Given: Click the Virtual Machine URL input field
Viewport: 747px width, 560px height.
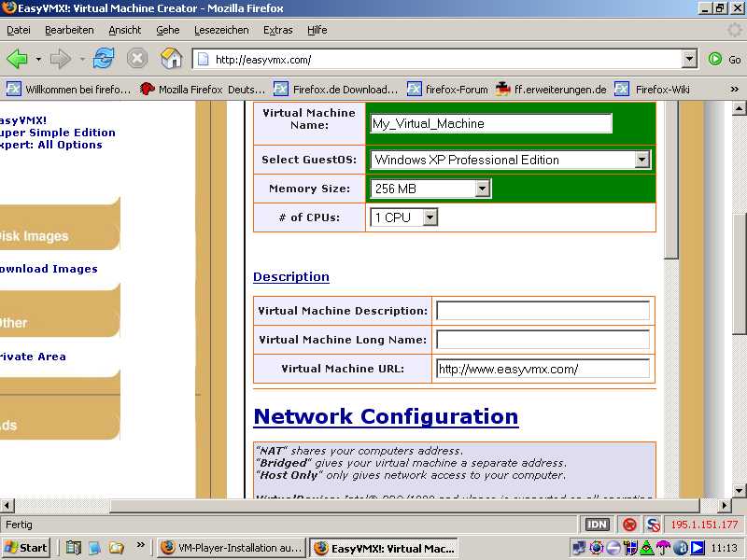Looking at the screenshot, I should (543, 369).
